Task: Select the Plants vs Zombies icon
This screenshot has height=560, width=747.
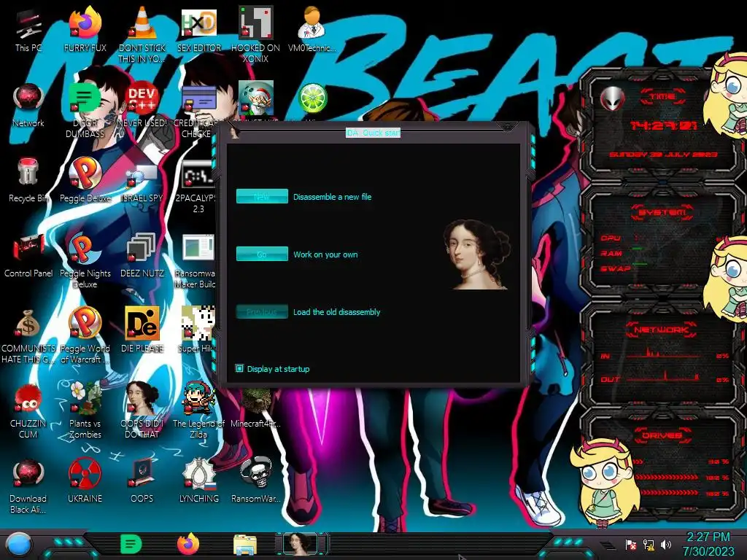Action: pyautogui.click(x=85, y=410)
